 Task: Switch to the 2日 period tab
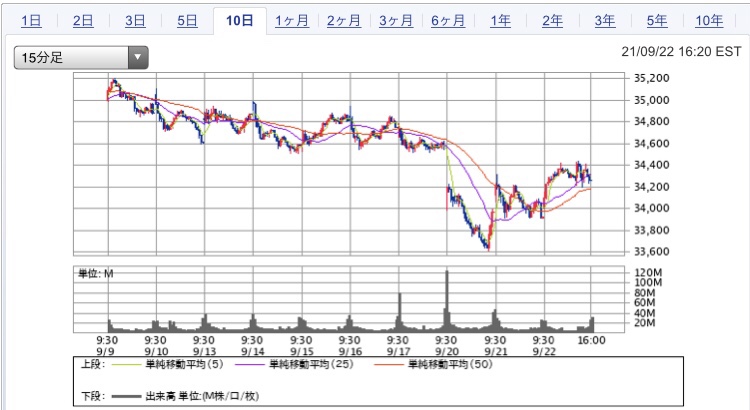pyautogui.click(x=83, y=21)
